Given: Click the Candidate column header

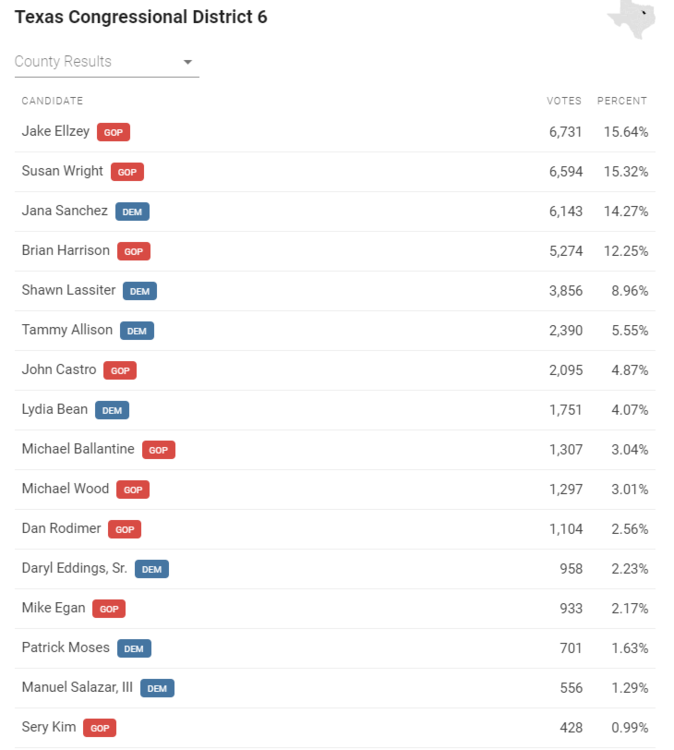Looking at the screenshot, I should [x=52, y=101].
